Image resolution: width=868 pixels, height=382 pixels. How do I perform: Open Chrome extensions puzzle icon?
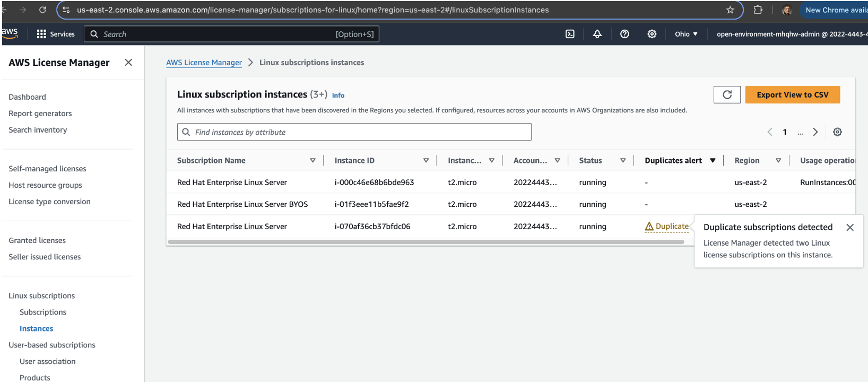click(x=758, y=10)
